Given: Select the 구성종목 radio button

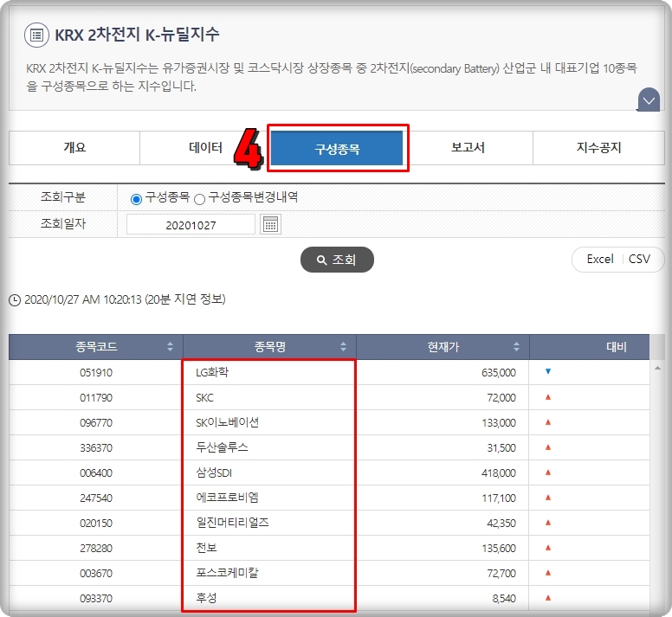Looking at the screenshot, I should tap(136, 199).
